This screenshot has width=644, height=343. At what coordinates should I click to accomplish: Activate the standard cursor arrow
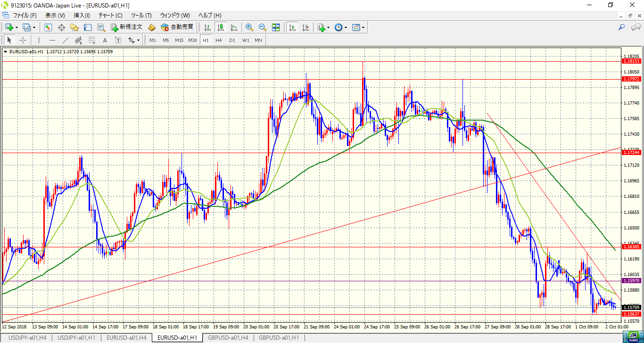9,40
